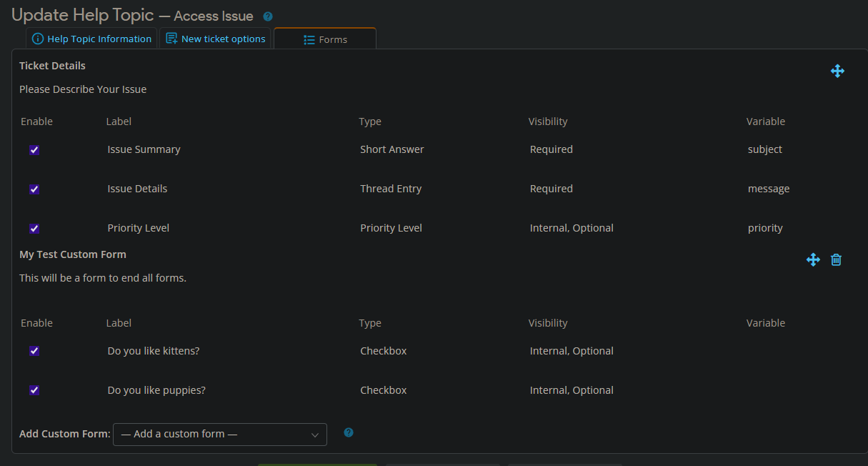Uncheck the "Do you like kittens?" checkbox

34,351
